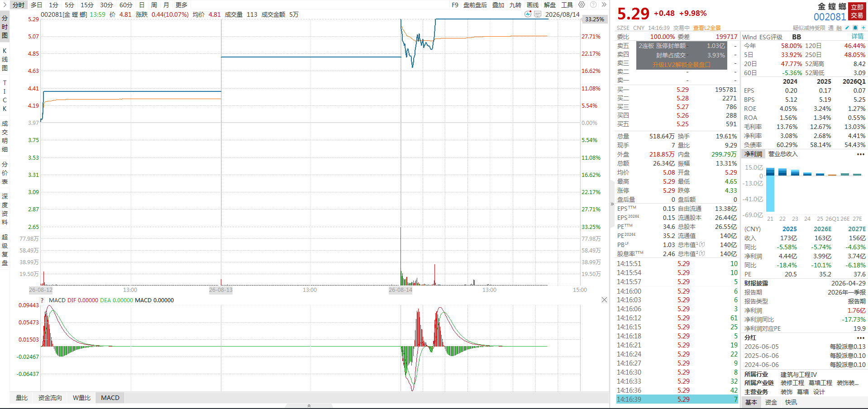Click 查看L2全景 link
Screen dimensions: 868x409
click(707, 28)
